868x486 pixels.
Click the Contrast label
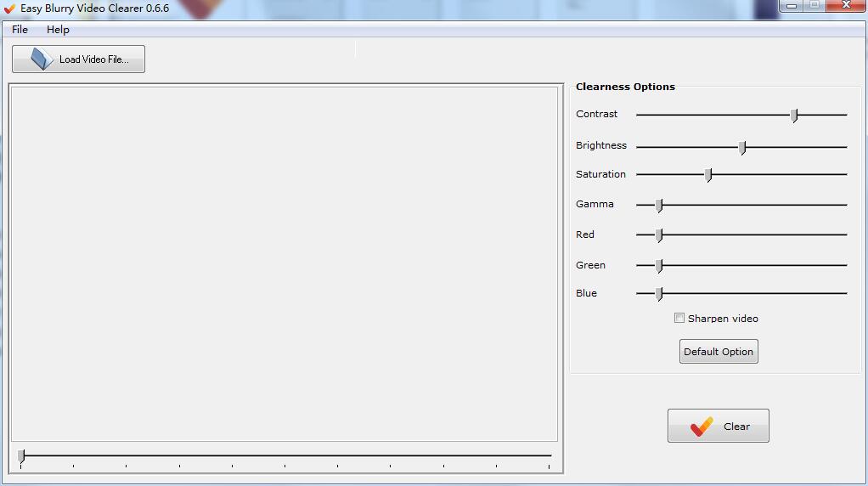tap(596, 114)
